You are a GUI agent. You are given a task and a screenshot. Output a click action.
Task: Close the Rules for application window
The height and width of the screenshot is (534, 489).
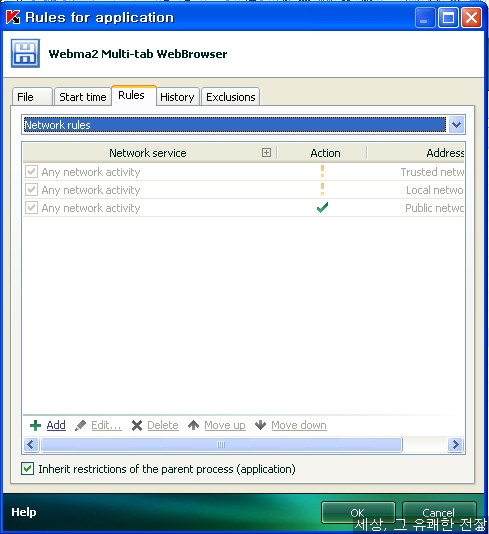click(471, 17)
